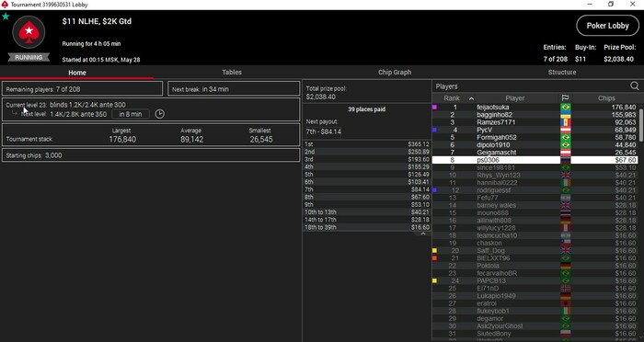Click the 10th to 13th payout row
This screenshot has height=342, width=644.
[367, 211]
